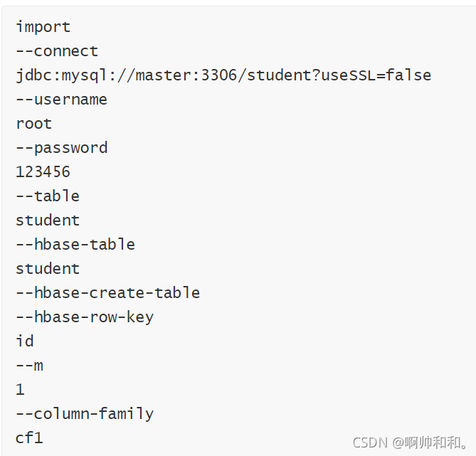
Task: Click the jdbc:mysql connection URL line
Action: click(x=223, y=75)
